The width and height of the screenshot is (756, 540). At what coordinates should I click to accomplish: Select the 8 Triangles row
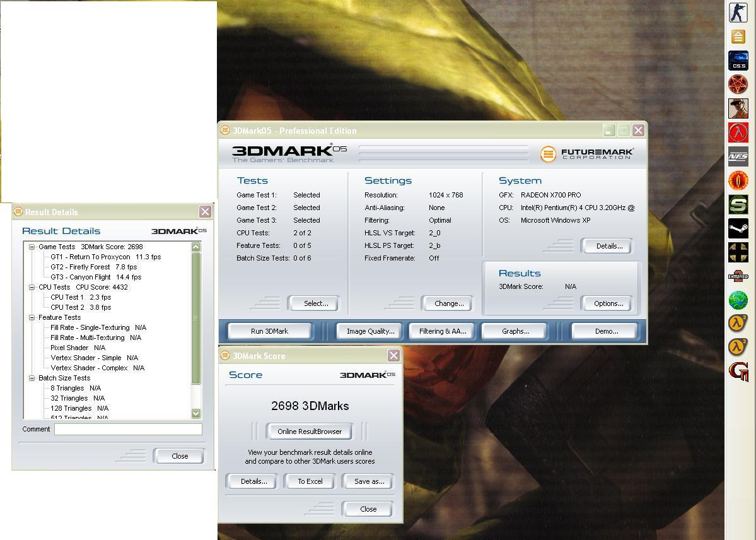(76, 388)
